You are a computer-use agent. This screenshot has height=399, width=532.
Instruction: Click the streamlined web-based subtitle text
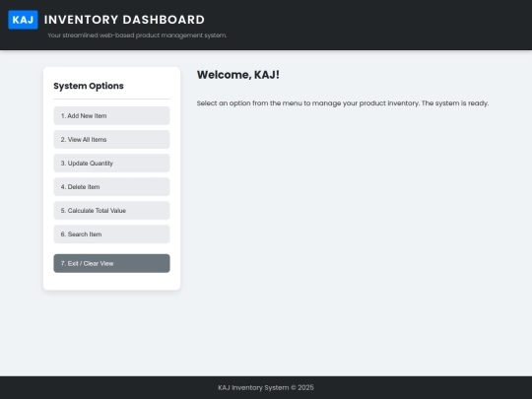pyautogui.click(x=137, y=35)
